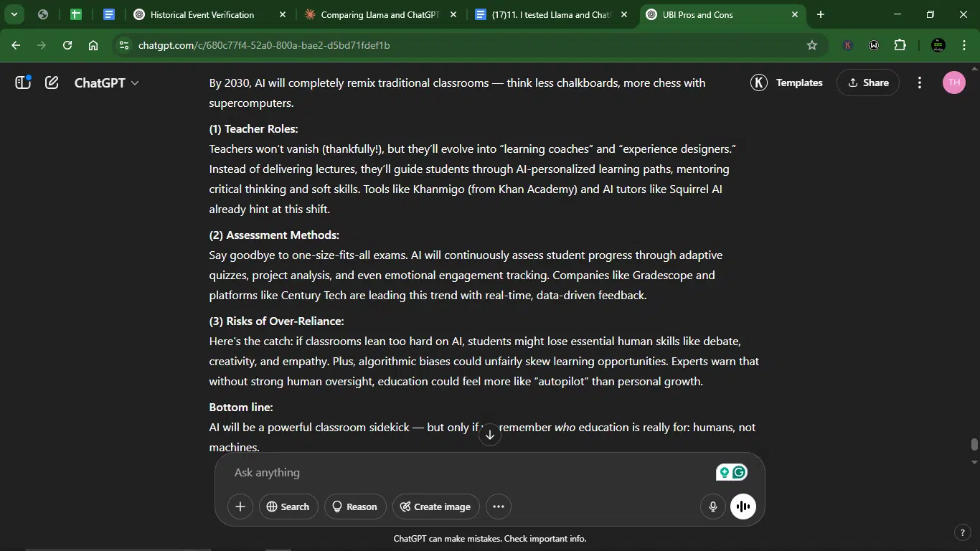The width and height of the screenshot is (980, 551).
Task: Click the scrollbar down arrow
Action: pos(974,463)
